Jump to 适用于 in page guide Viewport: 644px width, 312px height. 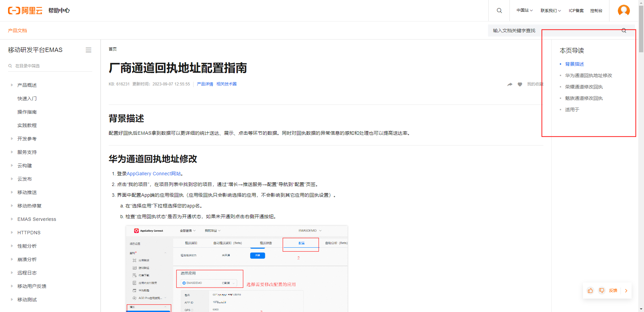(x=572, y=110)
